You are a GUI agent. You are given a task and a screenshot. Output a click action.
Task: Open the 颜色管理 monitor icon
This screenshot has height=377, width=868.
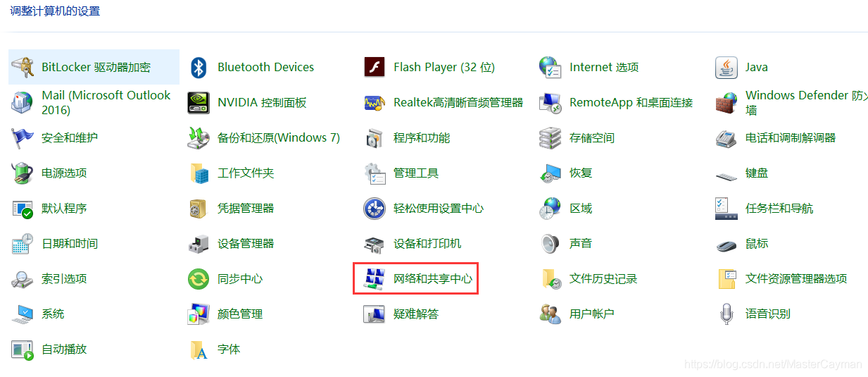pyautogui.click(x=199, y=314)
